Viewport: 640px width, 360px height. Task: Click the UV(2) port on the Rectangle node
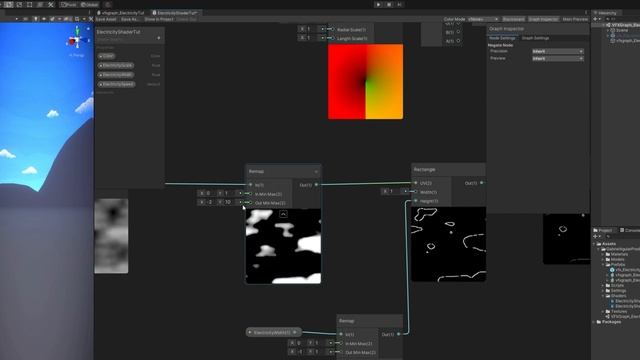(x=416, y=183)
